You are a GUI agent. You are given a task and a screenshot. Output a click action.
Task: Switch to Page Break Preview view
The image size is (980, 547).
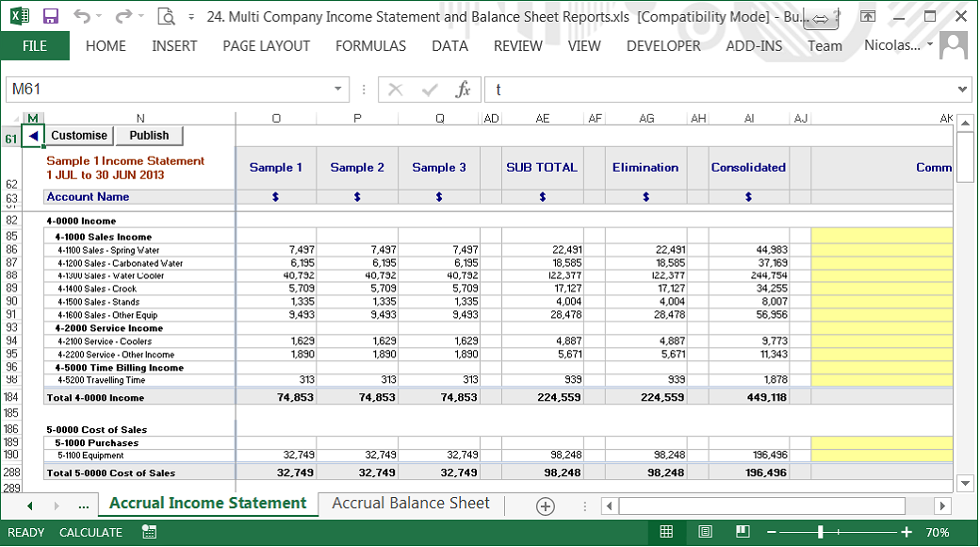(742, 532)
